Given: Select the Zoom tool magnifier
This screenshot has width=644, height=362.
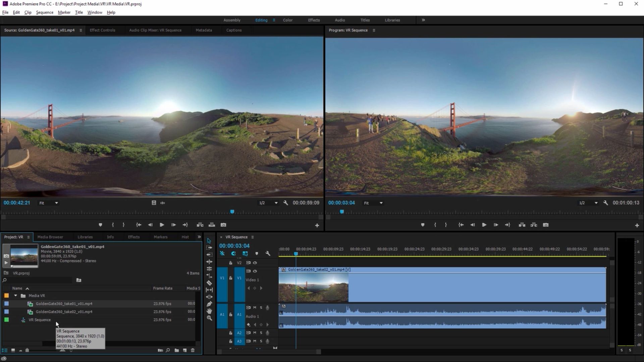Looking at the screenshot, I should coord(209,318).
